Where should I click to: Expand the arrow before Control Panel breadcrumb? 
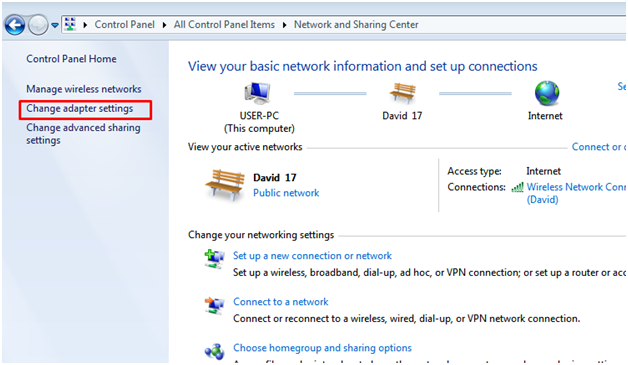(x=85, y=25)
